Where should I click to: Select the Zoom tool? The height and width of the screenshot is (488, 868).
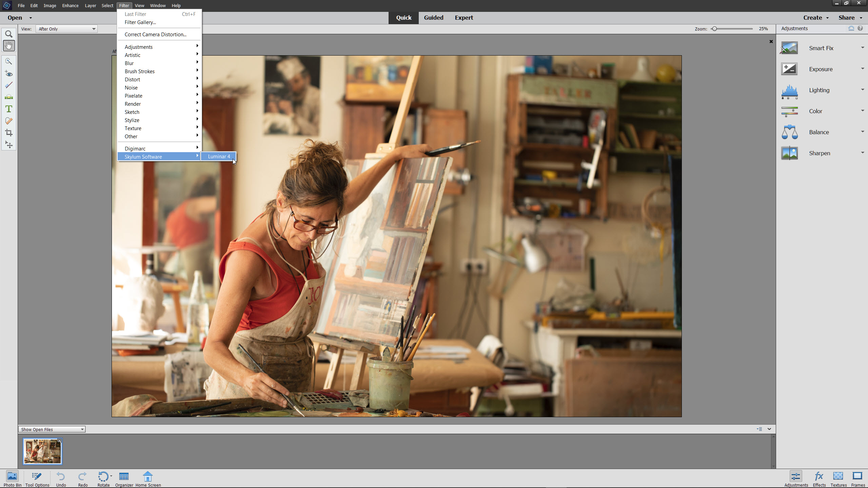pos(8,34)
